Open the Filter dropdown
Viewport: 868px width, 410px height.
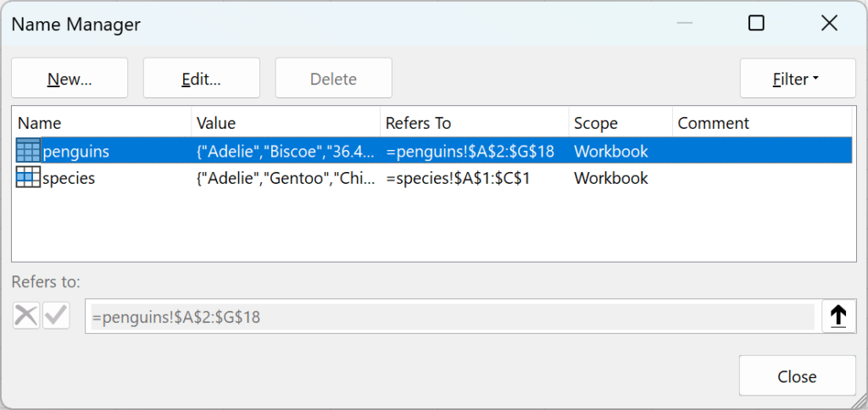click(797, 79)
